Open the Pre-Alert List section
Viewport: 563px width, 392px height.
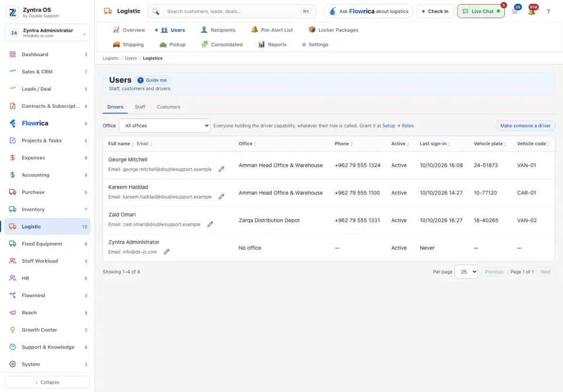272,30
